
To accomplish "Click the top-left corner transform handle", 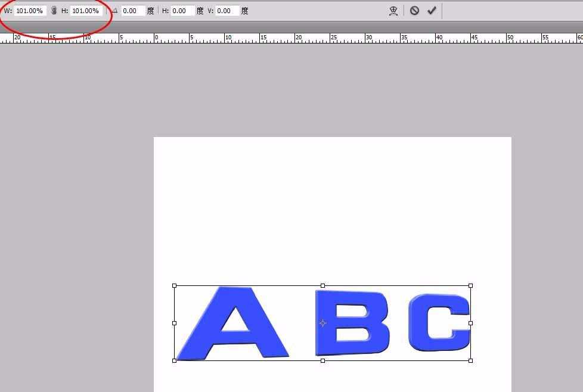I will tap(174, 285).
